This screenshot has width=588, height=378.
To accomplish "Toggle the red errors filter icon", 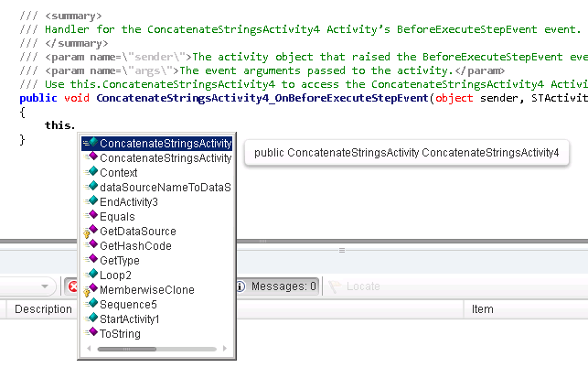I will click(x=74, y=286).
